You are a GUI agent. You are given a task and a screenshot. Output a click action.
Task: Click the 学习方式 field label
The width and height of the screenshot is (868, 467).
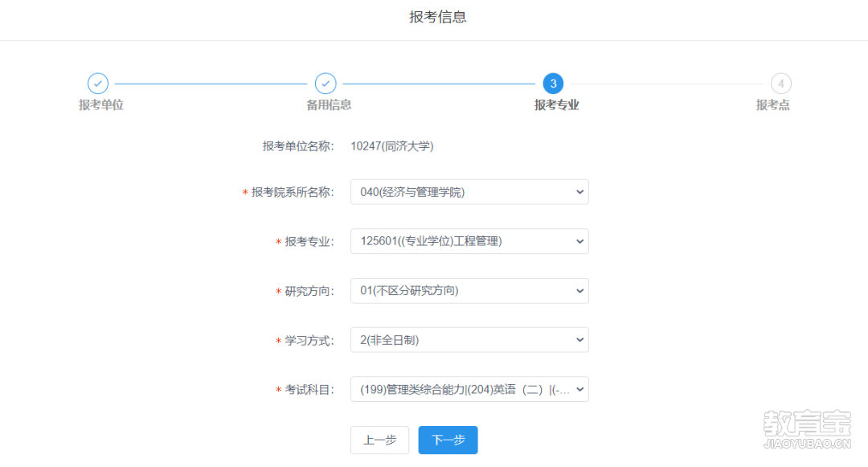[x=309, y=340]
